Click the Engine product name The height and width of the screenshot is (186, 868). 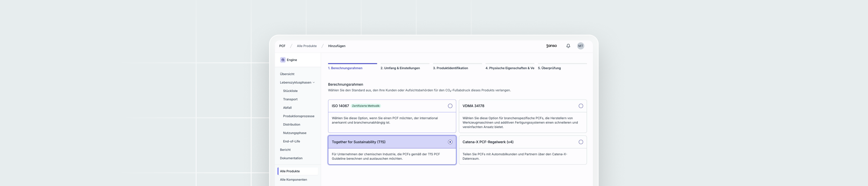coord(292,60)
